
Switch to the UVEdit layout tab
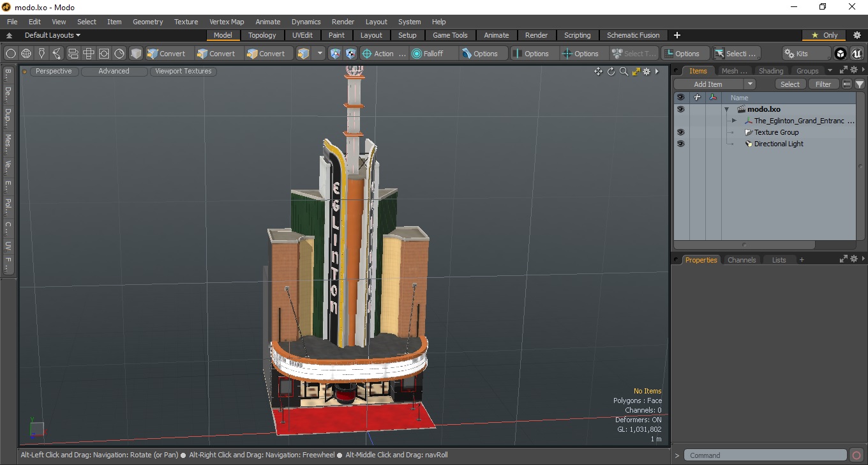302,35
